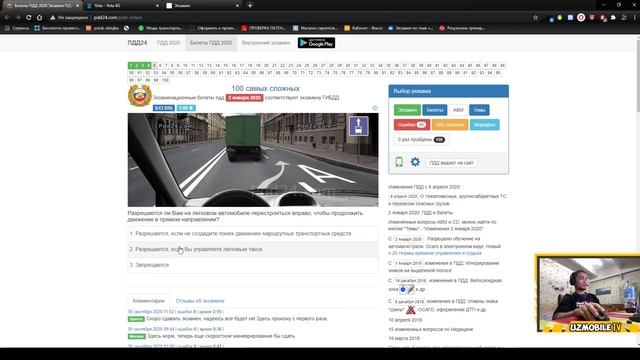This screenshot has width=640, height=360.
Task: Choose the ABM category button
Action: pos(458,110)
